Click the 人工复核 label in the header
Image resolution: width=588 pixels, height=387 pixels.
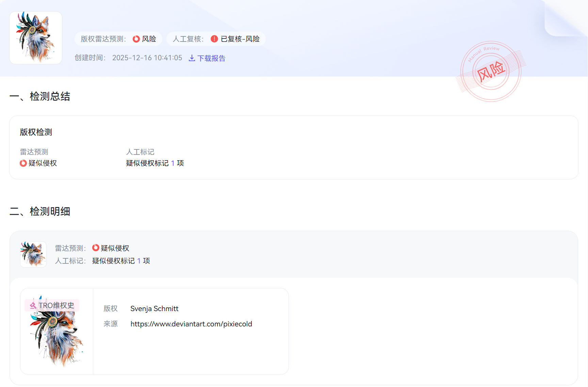pyautogui.click(x=188, y=39)
